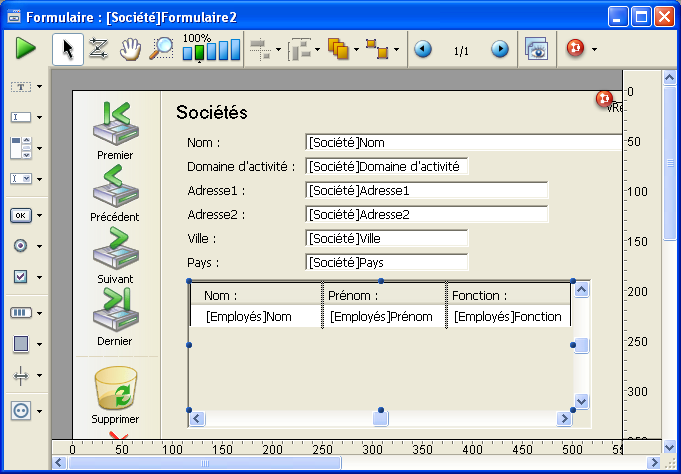Click the Prénom column header
The height and width of the screenshot is (474, 681).
click(384, 295)
